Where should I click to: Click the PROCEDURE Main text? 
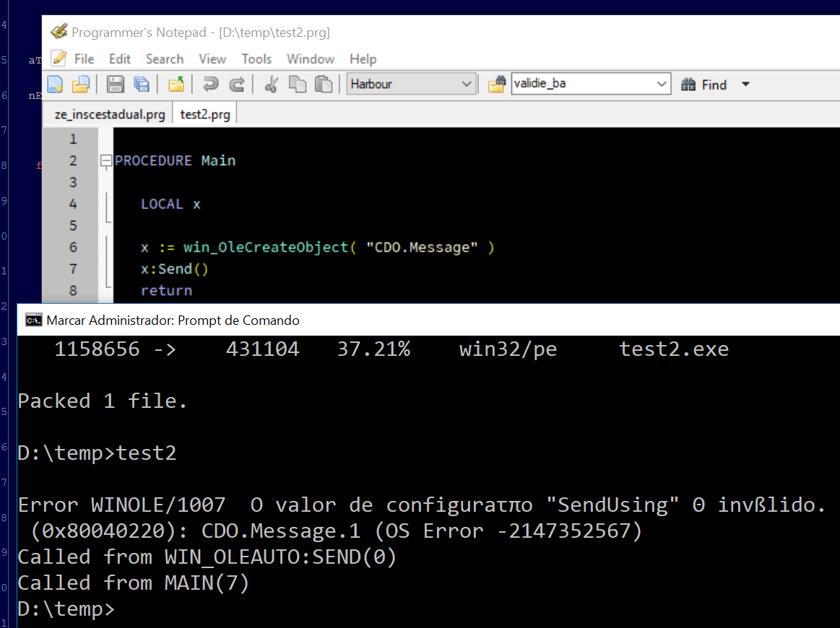pos(176,161)
